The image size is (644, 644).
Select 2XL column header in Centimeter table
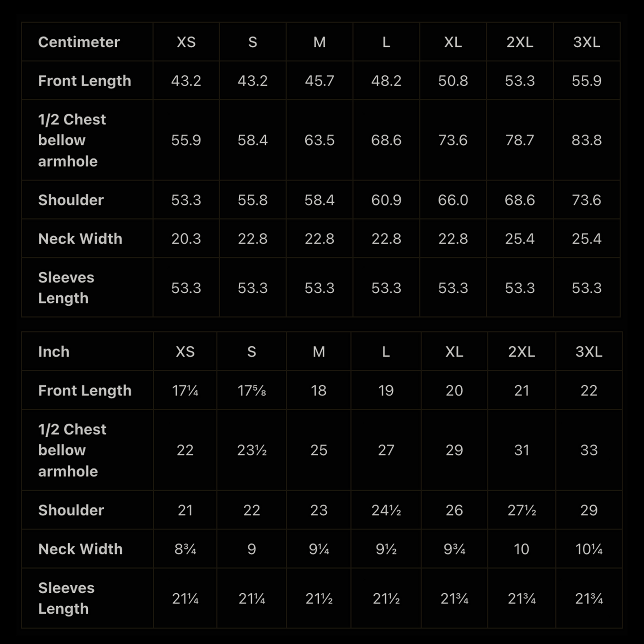[520, 42]
